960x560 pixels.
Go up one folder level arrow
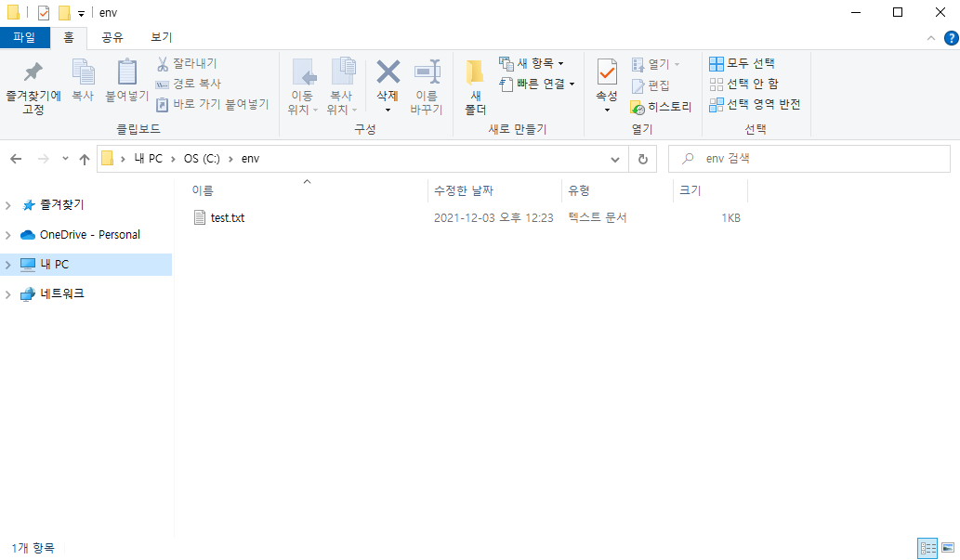[x=85, y=159]
